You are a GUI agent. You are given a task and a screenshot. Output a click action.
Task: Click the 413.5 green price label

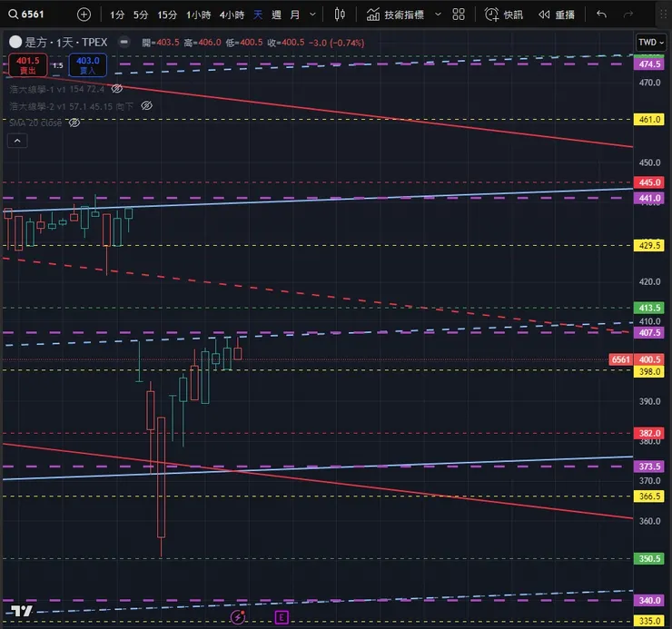click(649, 308)
